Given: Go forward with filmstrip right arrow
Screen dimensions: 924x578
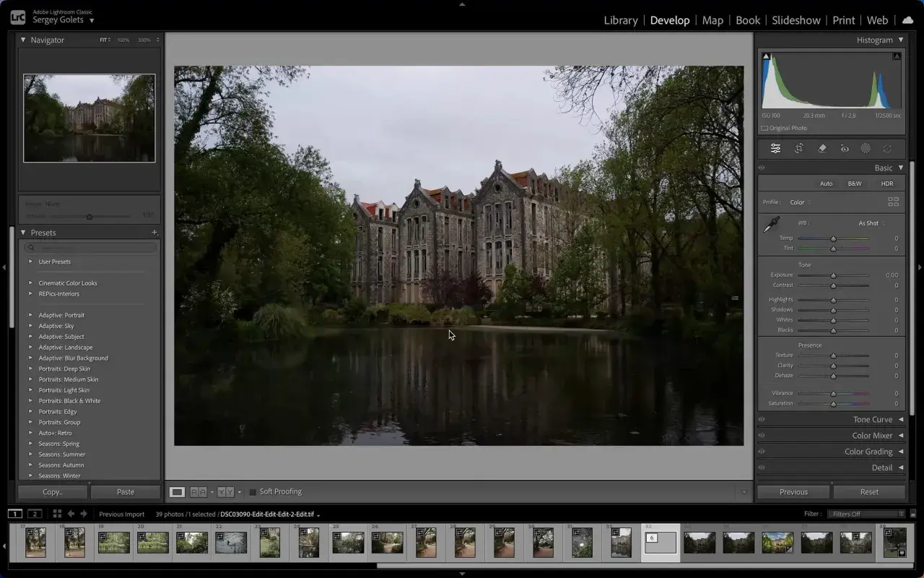Looking at the screenshot, I should click(84, 514).
